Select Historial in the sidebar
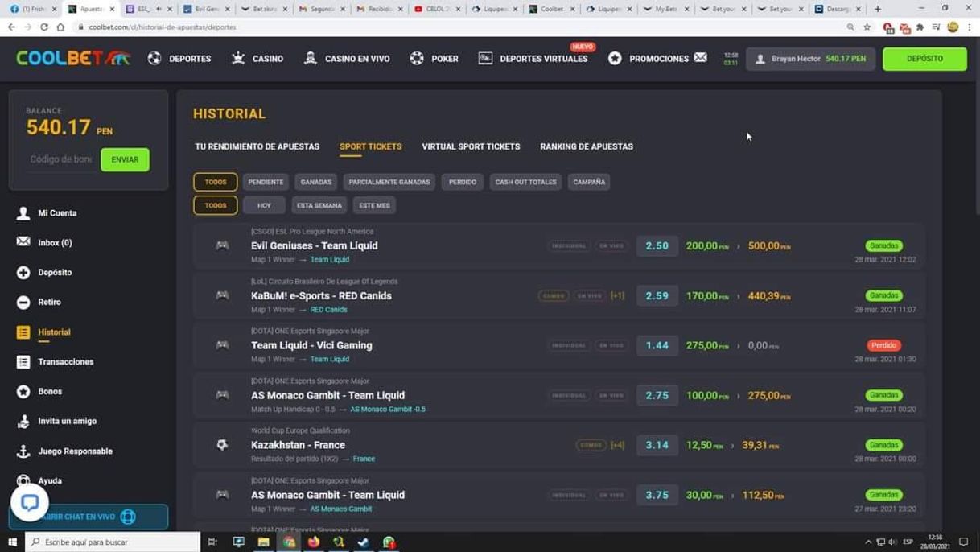 tap(54, 332)
